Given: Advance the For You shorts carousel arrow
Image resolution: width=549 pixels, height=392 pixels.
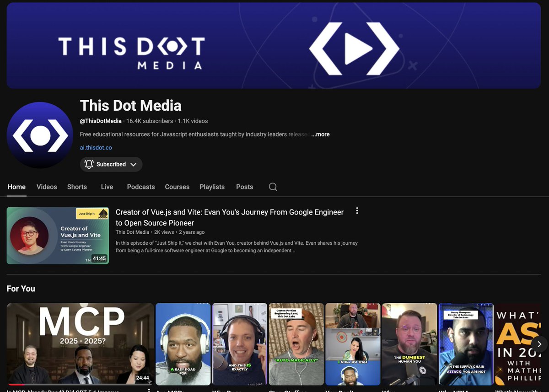Looking at the screenshot, I should pyautogui.click(x=539, y=344).
